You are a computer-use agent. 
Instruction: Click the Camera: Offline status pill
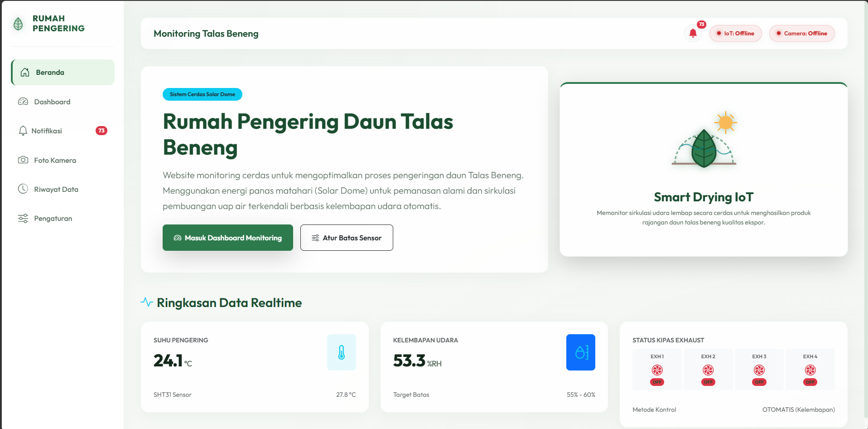click(x=802, y=33)
